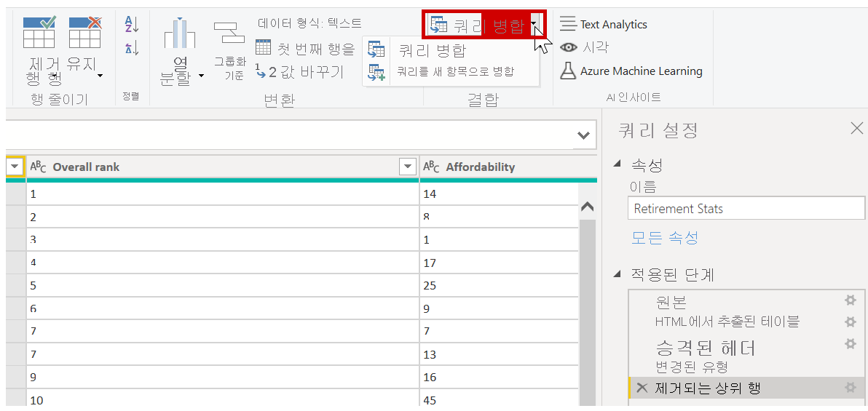Image resolution: width=868 pixels, height=411 pixels.
Task: Select the 승격된 헤더 step
Action: (x=705, y=348)
